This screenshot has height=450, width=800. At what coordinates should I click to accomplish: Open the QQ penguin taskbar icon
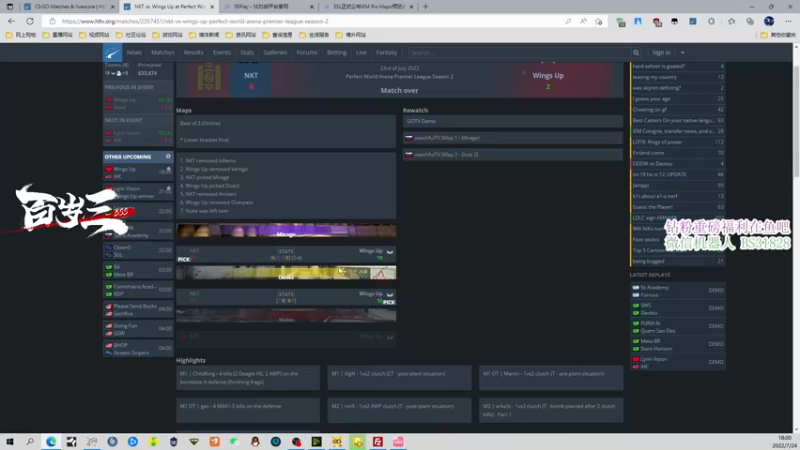(255, 441)
